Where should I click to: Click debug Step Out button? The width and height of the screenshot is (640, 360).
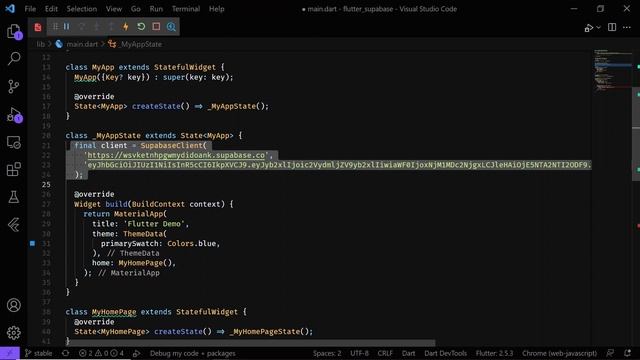(111, 27)
